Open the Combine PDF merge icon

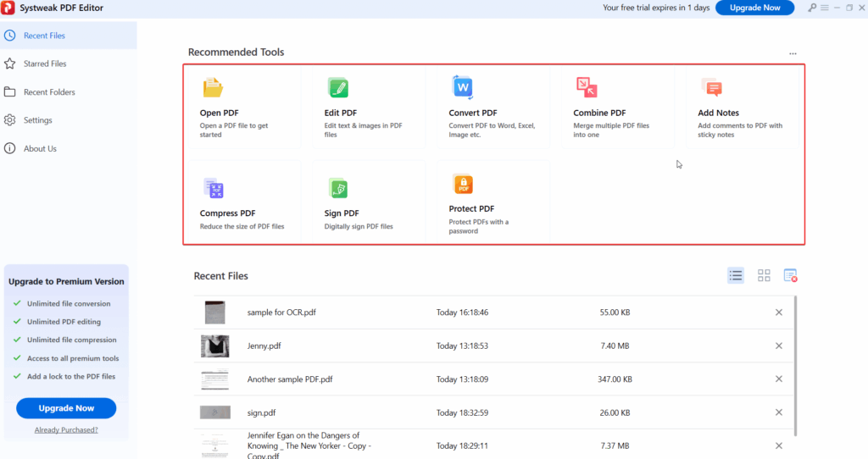click(x=587, y=87)
